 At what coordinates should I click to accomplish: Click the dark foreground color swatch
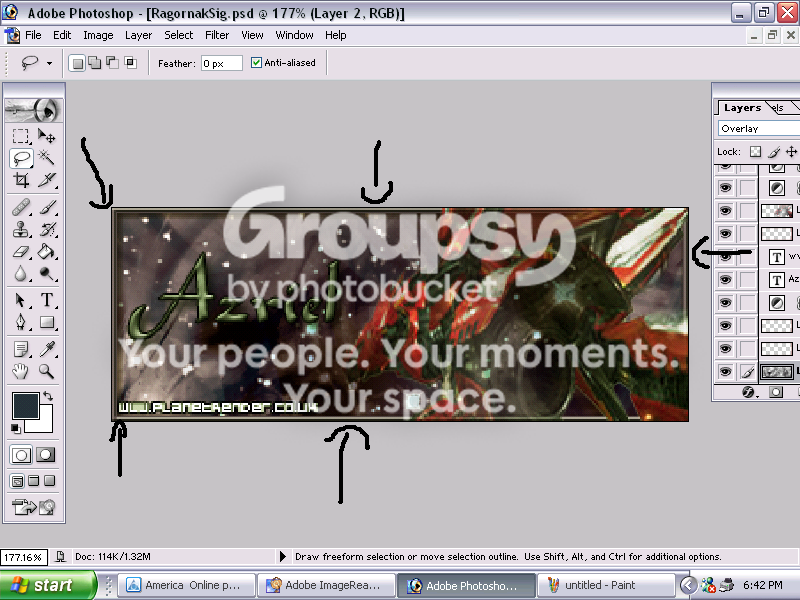pos(26,406)
